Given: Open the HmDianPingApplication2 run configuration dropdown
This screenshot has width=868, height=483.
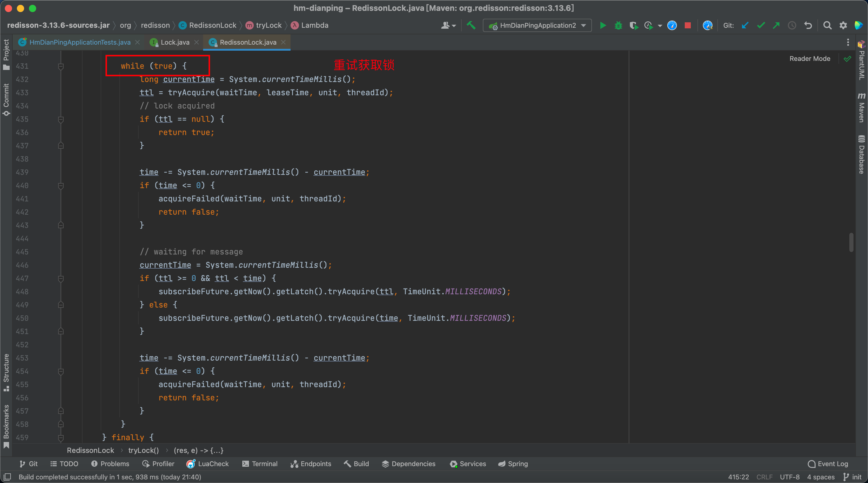Looking at the screenshot, I should 537,25.
